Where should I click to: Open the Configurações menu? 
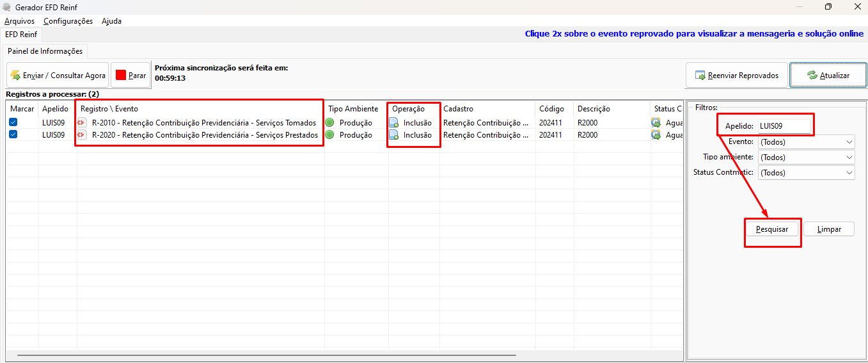[68, 21]
